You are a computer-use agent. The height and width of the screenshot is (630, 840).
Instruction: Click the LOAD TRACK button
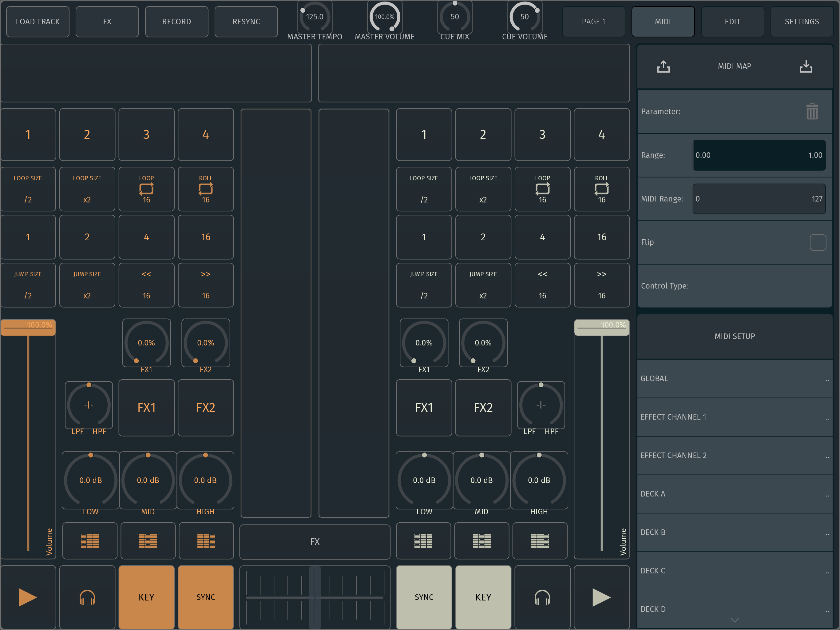click(37, 22)
